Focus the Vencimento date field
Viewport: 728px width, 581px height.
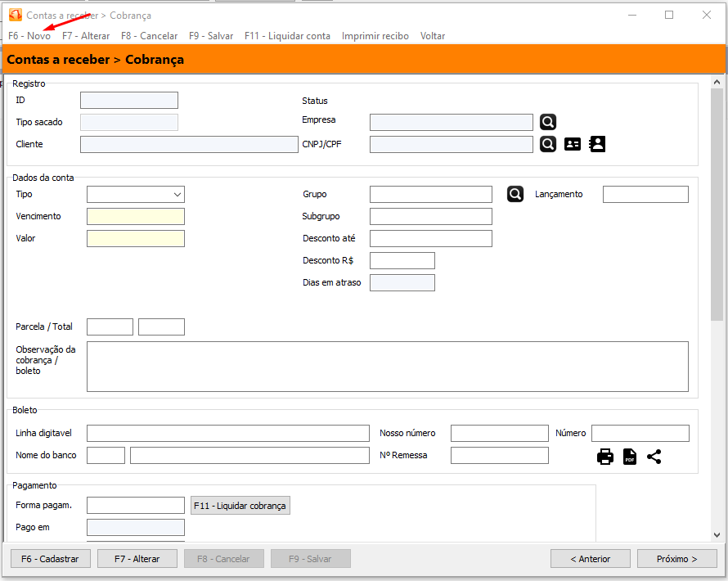click(x=136, y=217)
